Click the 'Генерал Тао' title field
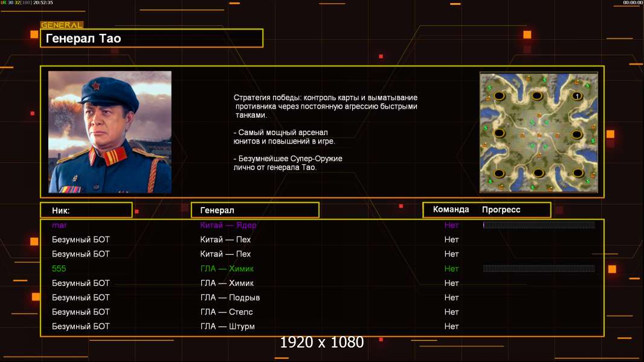 [x=152, y=38]
